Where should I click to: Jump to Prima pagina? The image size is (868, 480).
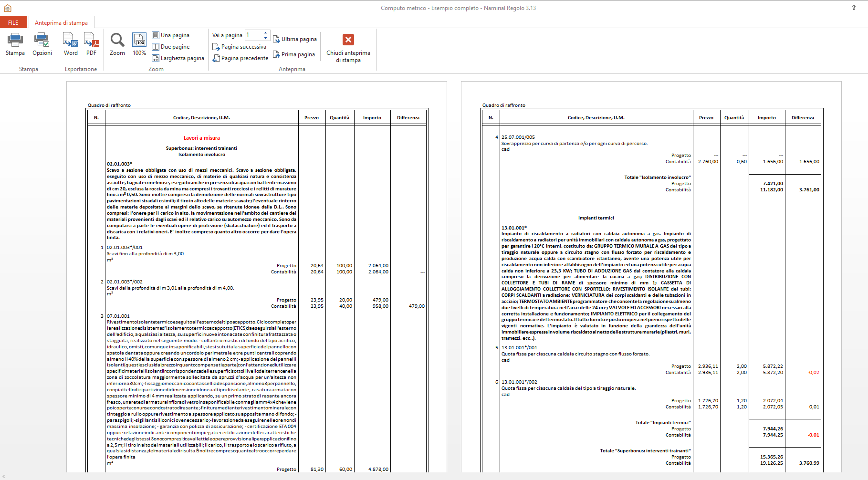(293, 54)
